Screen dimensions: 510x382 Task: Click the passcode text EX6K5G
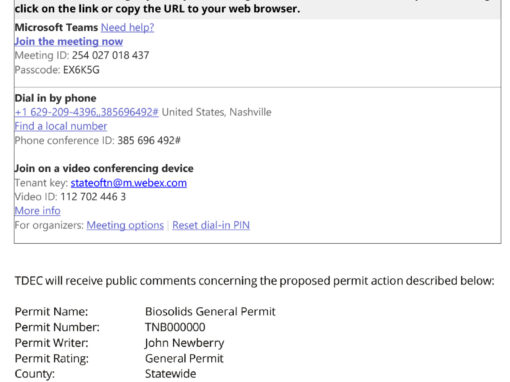tap(81, 70)
